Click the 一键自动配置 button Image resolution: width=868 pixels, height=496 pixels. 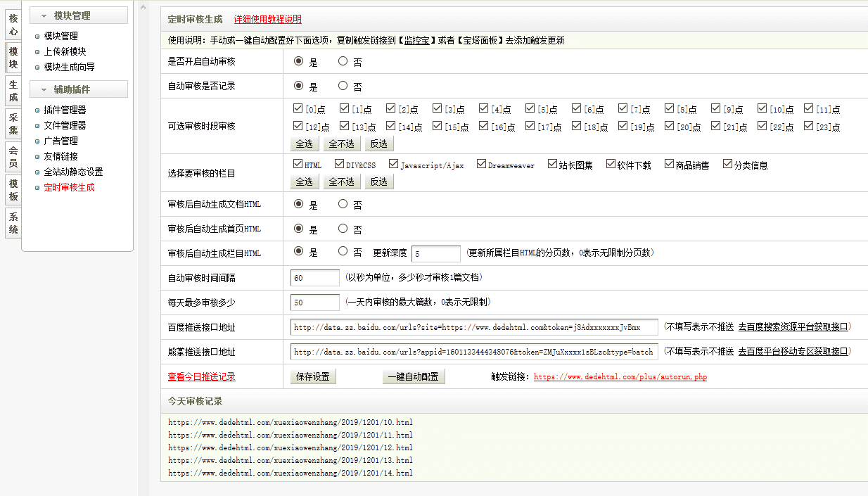click(x=414, y=376)
